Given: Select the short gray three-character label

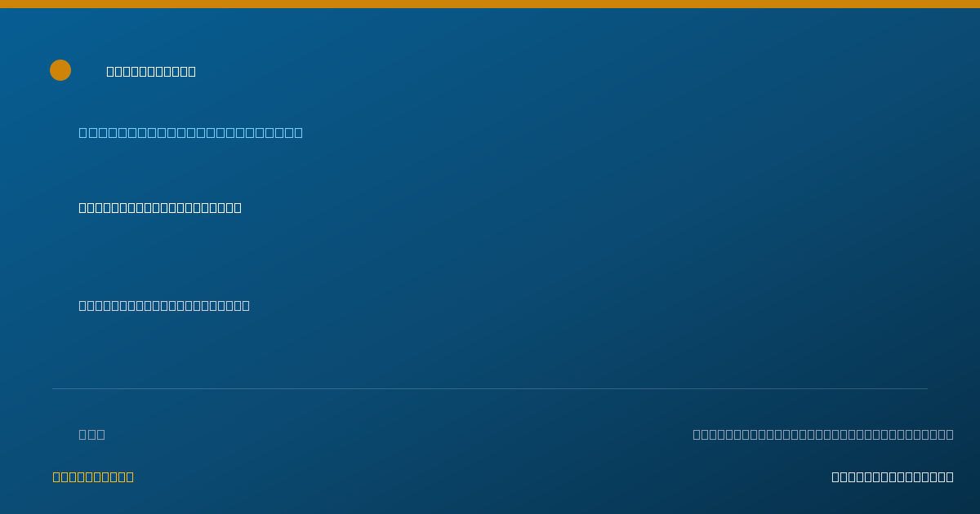Looking at the screenshot, I should click(91, 434).
